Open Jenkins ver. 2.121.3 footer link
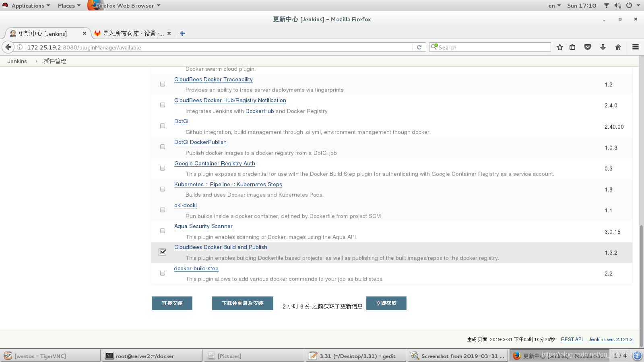 611,339
